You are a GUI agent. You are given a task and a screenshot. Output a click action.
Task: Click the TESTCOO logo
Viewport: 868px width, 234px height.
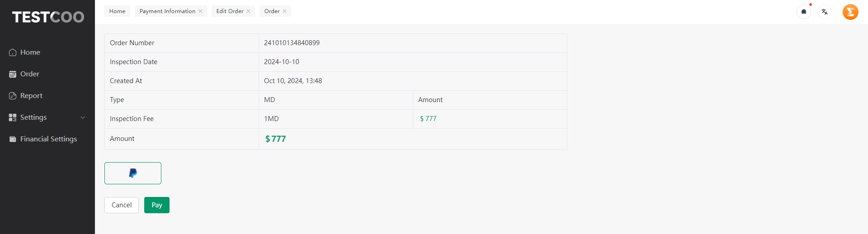48,17
